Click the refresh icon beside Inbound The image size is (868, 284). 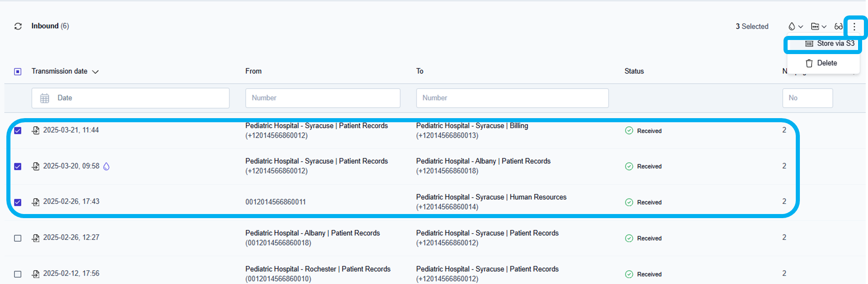coord(18,26)
